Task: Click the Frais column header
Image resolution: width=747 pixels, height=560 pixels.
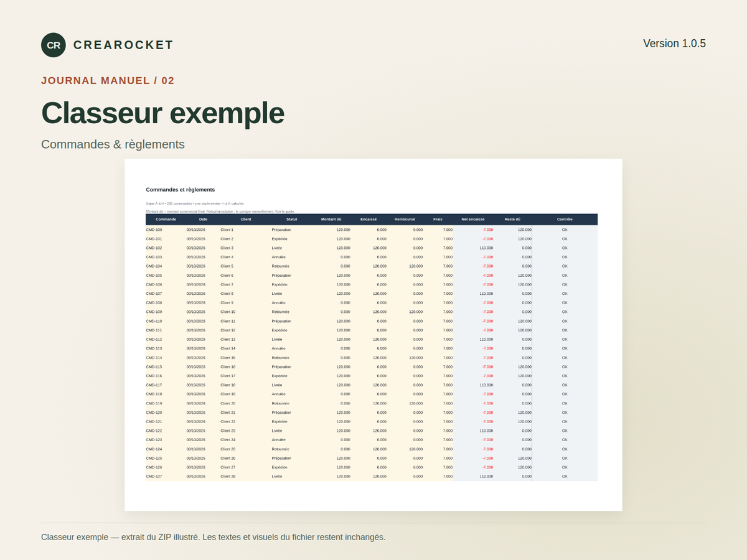Action: coord(438,219)
